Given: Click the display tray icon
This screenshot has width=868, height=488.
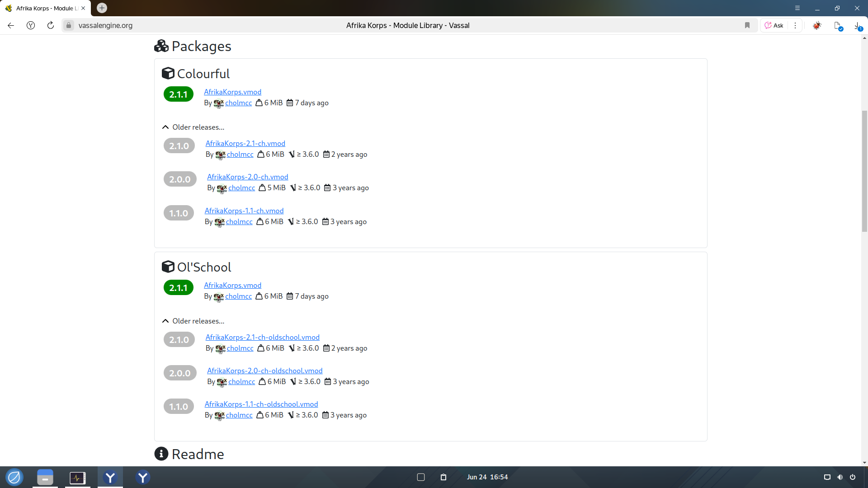Looking at the screenshot, I should coord(827,477).
